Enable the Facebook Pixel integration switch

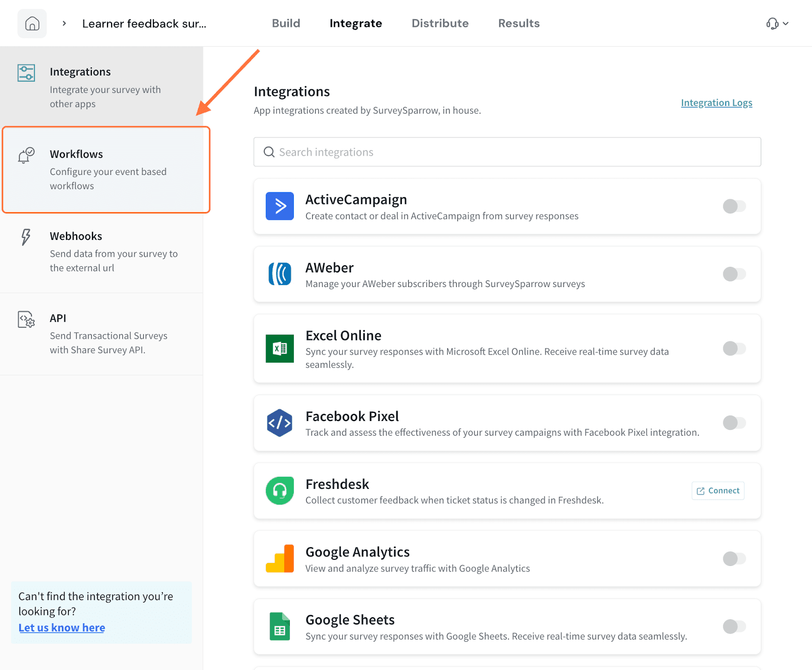[734, 423]
